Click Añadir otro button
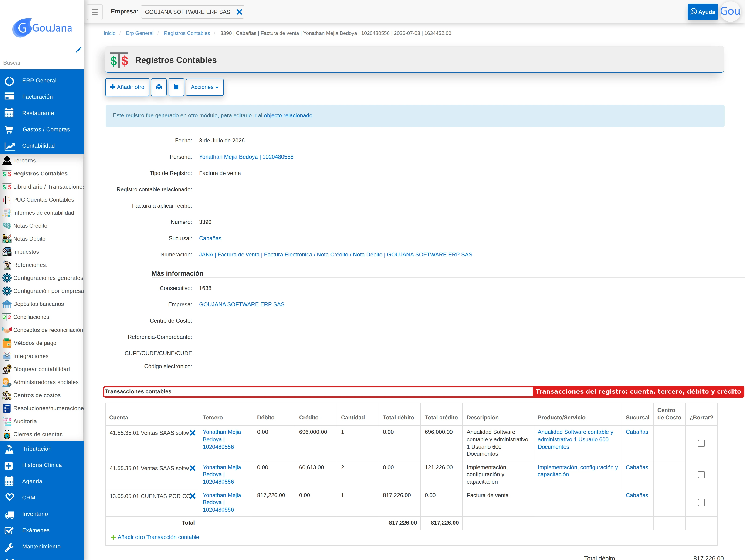Viewport: 745px width, 560px height. pos(127,87)
